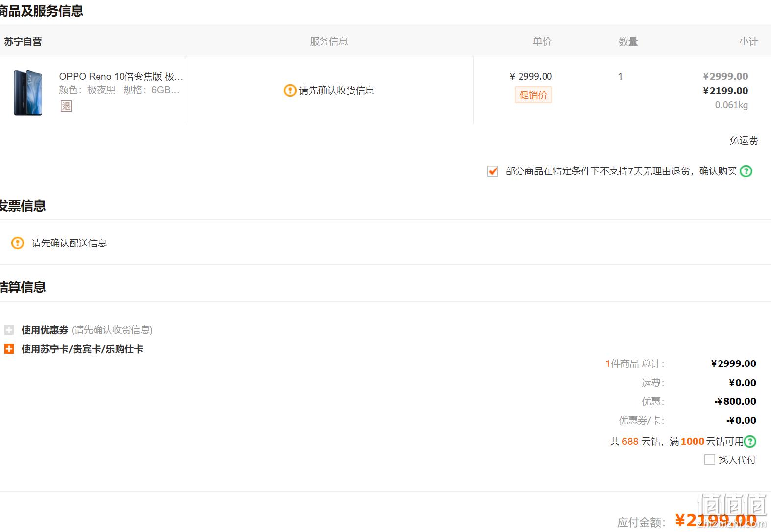This screenshot has width=771, height=532.
Task: Click the 应付金额 label
Action: click(x=641, y=523)
